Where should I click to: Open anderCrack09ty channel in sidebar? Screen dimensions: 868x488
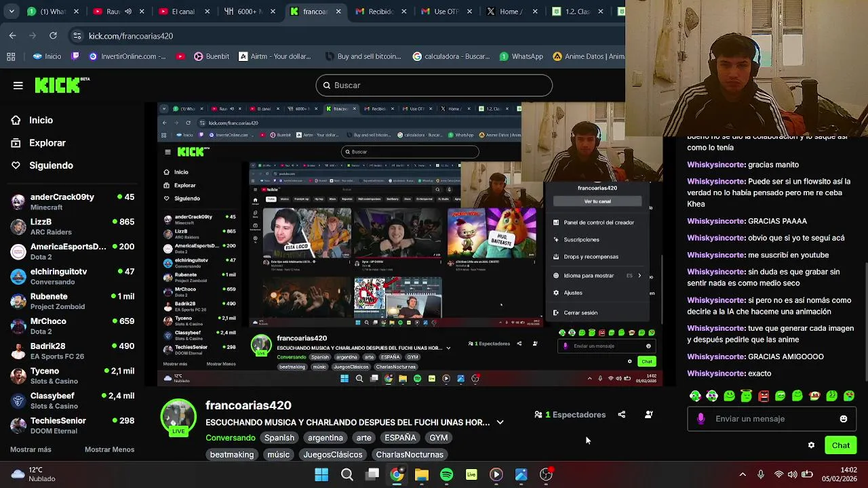73,201
